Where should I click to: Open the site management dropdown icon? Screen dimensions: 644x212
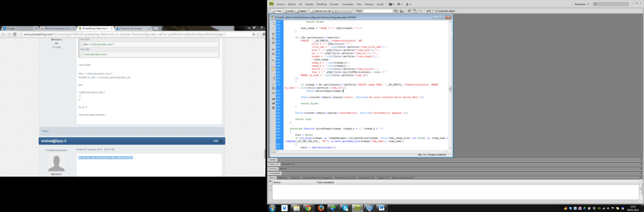[x=408, y=4]
